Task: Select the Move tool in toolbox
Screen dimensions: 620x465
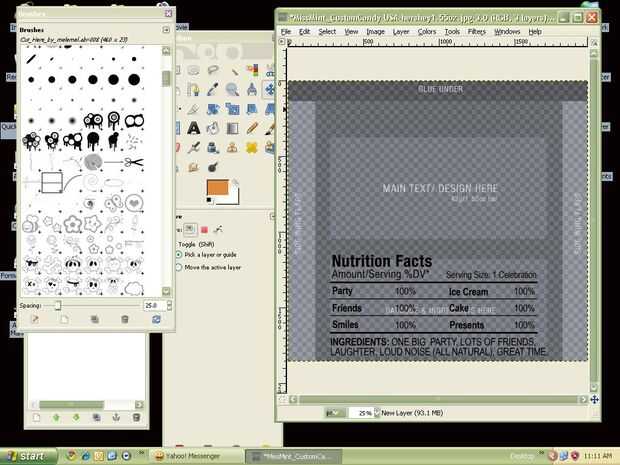Action: pyautogui.click(x=270, y=89)
